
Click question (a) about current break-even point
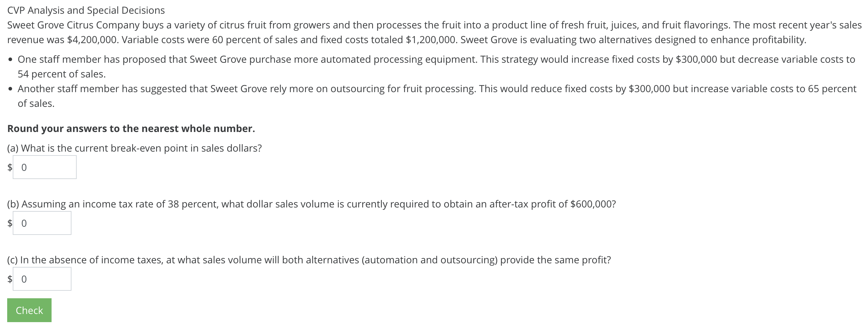(x=134, y=148)
